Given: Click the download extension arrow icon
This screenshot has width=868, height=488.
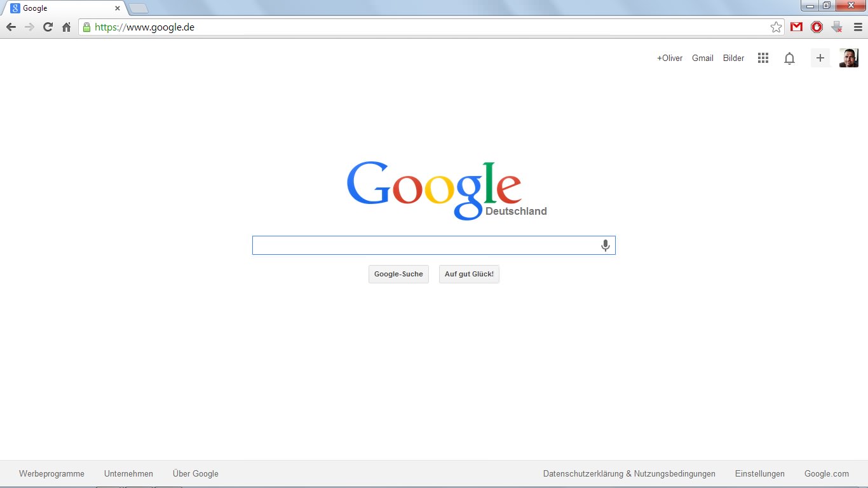Looking at the screenshot, I should pos(837,27).
